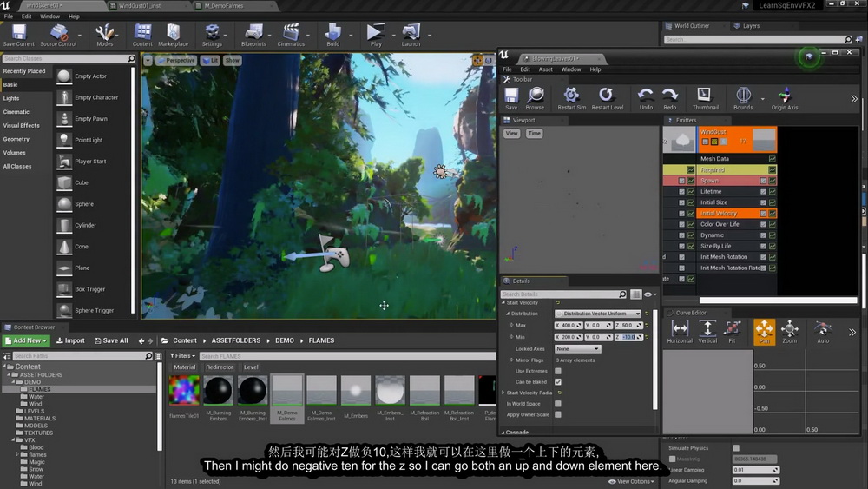
Task: Select Pan mode in Curve Editor
Action: [765, 333]
